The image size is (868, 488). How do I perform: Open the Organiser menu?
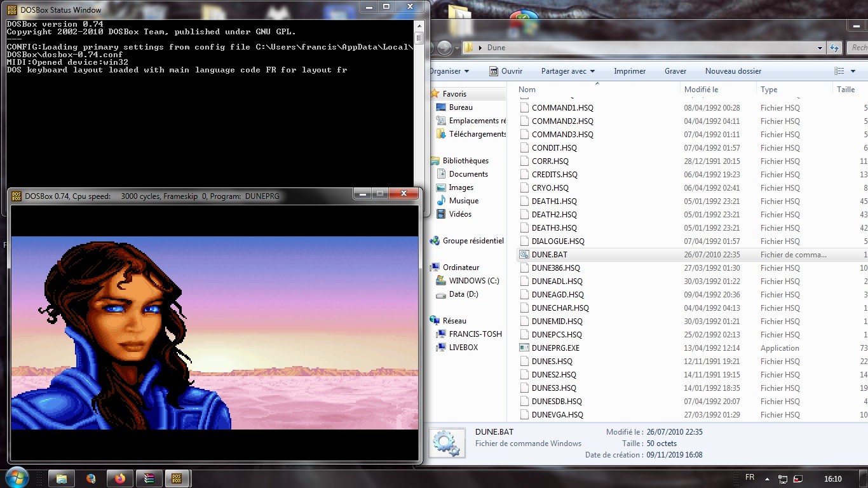(449, 71)
